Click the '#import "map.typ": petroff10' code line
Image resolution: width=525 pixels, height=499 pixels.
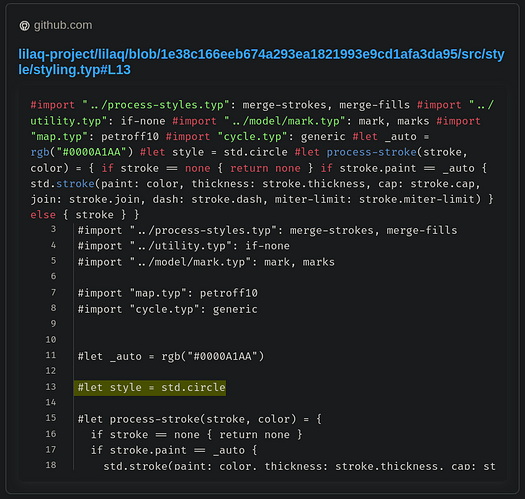click(x=168, y=293)
